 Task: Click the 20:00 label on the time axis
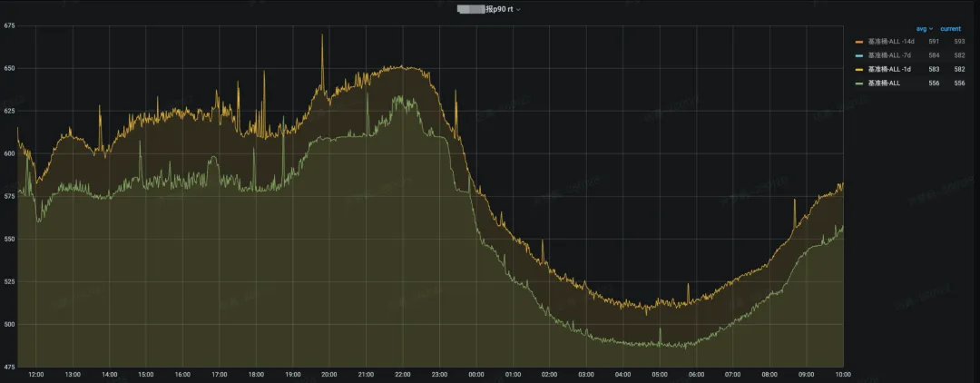click(329, 375)
